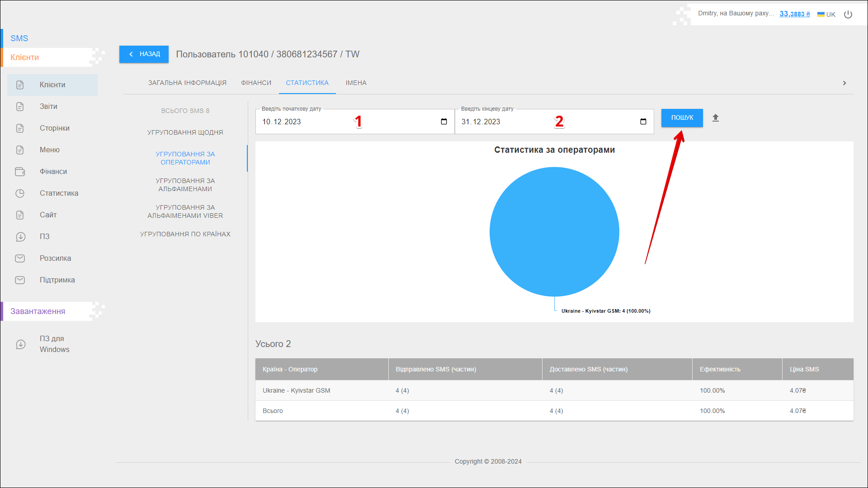
Task: Click the Фінанси wallet icon in sidebar
Action: (x=20, y=172)
